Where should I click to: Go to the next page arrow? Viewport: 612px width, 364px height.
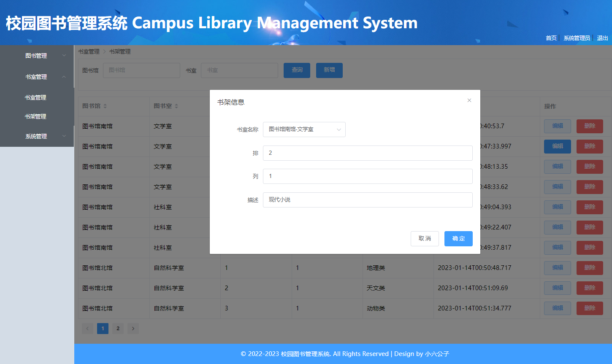point(133,329)
